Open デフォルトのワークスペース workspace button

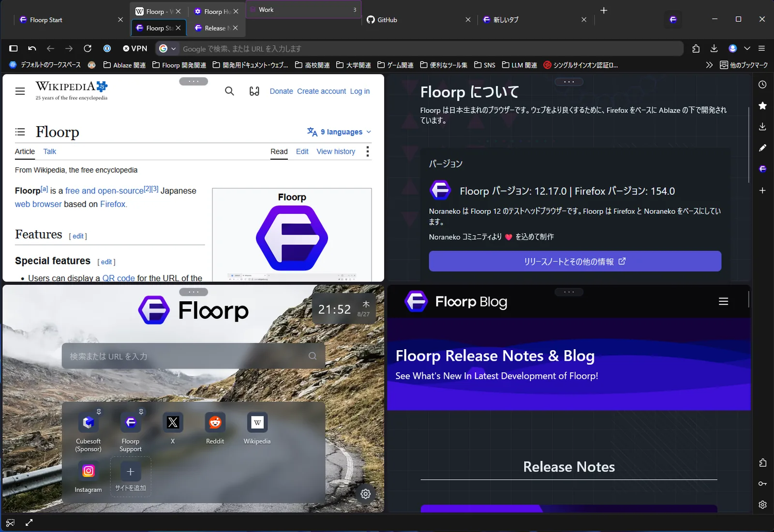pos(45,65)
